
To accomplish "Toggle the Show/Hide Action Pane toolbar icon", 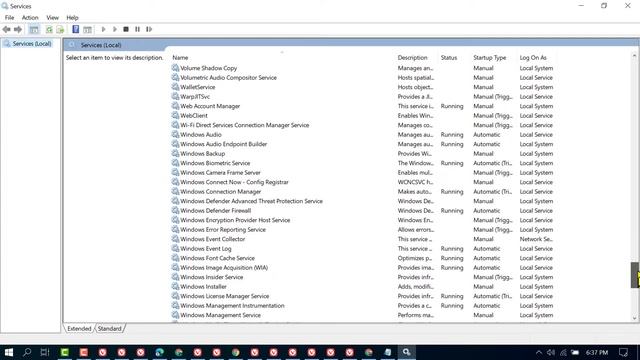I will [x=87, y=29].
